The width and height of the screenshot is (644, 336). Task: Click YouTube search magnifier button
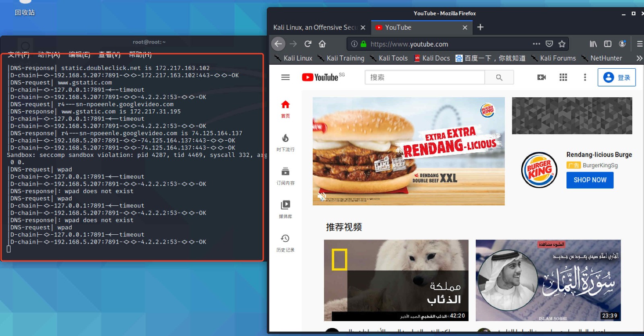[x=499, y=77]
